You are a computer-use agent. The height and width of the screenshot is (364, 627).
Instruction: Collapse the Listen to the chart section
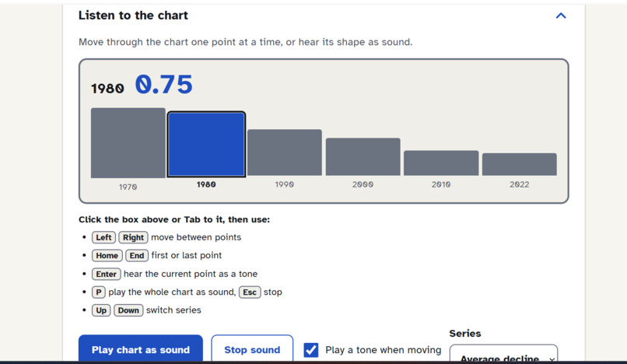tap(561, 16)
